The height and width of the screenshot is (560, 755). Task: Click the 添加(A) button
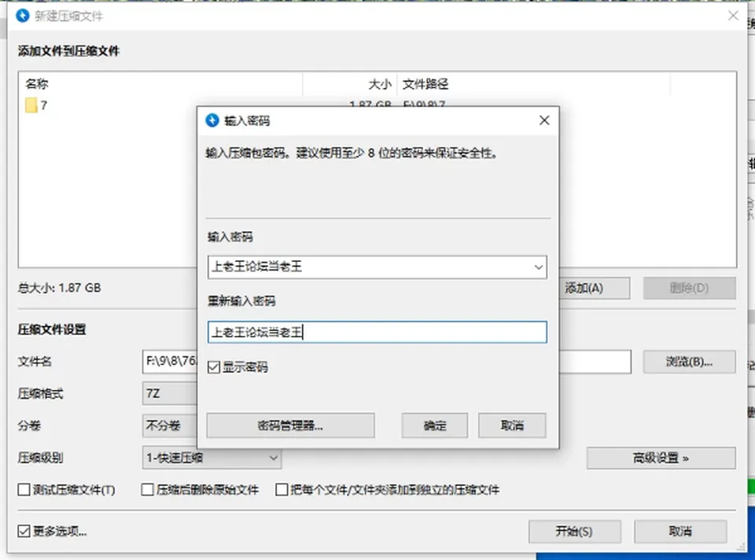[595, 288]
